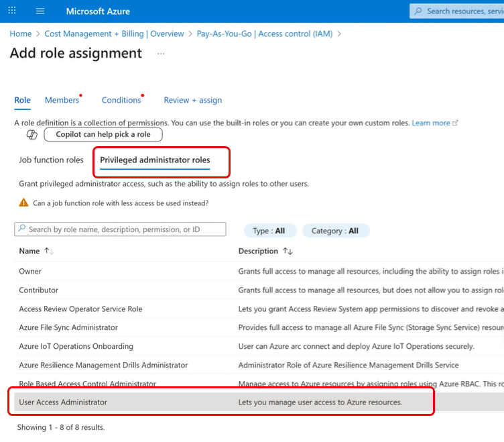Select the Owner role row
Screen dimensions: 504x442
click(x=30, y=271)
